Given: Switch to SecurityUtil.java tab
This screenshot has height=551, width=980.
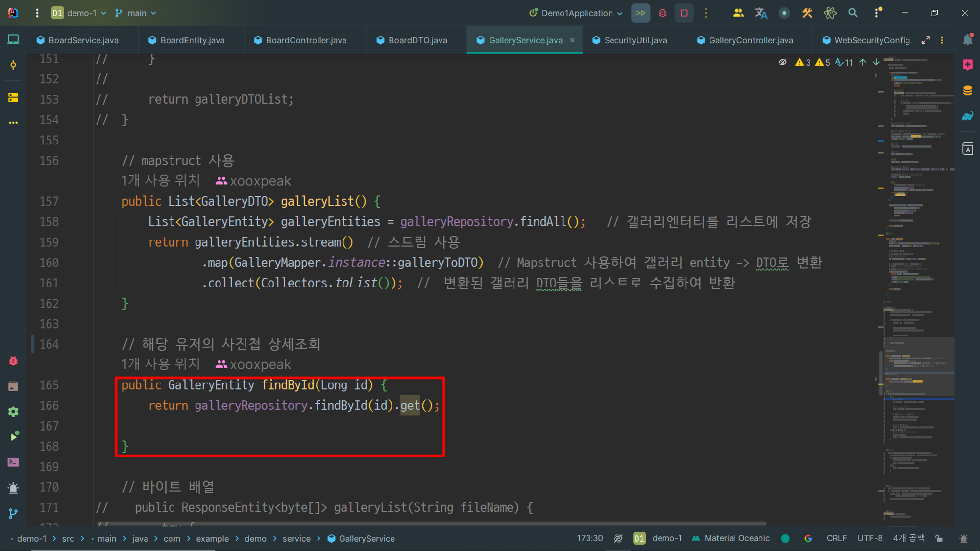Looking at the screenshot, I should (x=635, y=40).
